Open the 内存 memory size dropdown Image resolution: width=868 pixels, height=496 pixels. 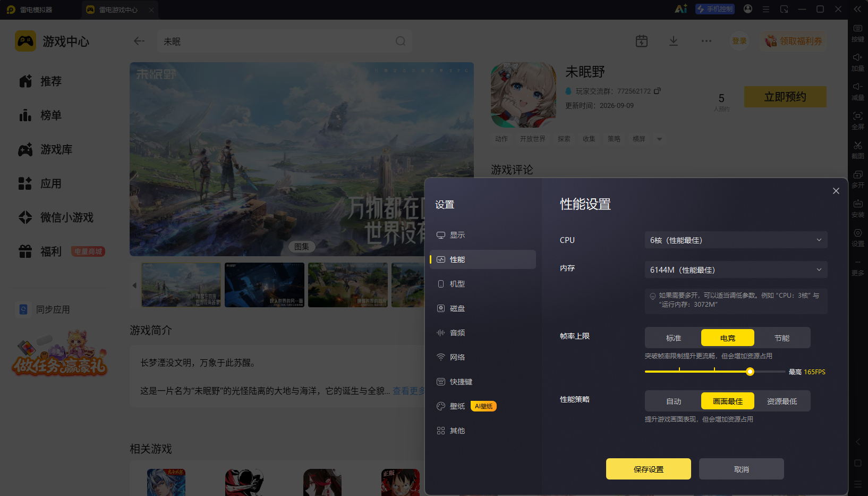click(736, 270)
